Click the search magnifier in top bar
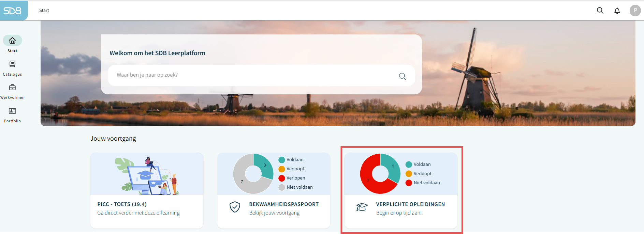Viewport: 644px width, 234px height. pyautogui.click(x=600, y=11)
